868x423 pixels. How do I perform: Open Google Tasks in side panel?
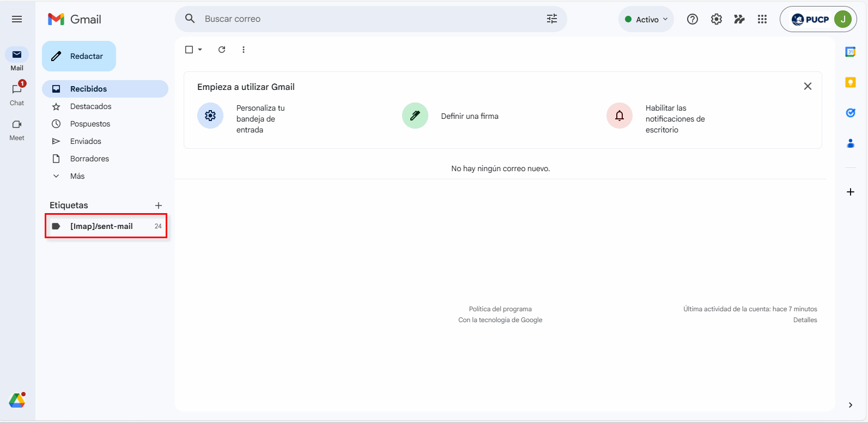[850, 113]
